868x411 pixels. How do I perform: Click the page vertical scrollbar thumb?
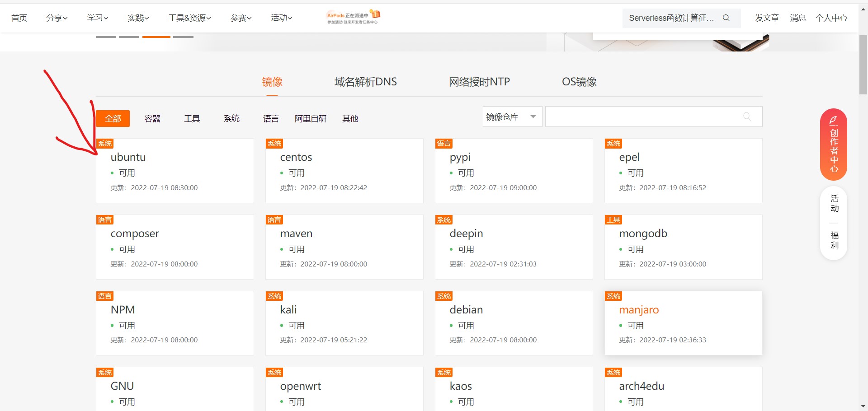tap(863, 64)
